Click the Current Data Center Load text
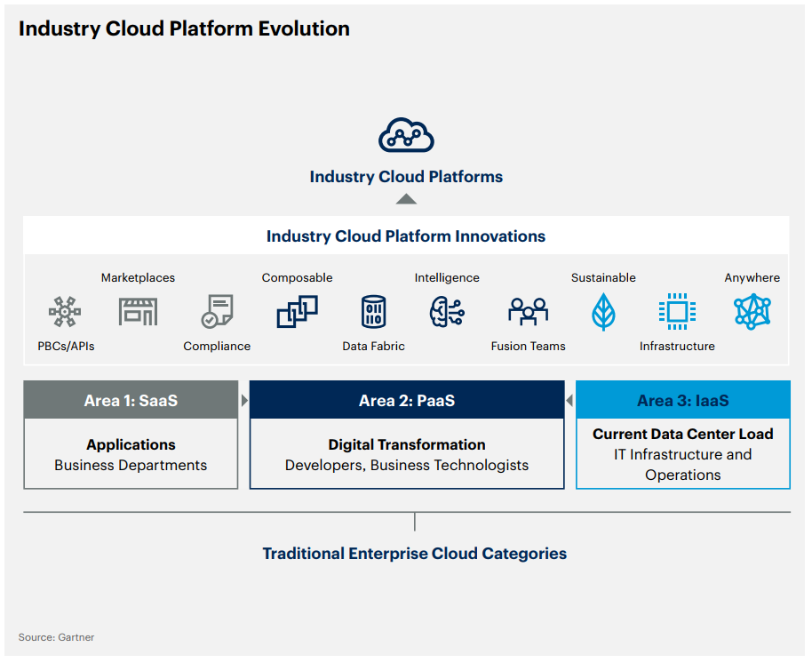 coord(683,434)
